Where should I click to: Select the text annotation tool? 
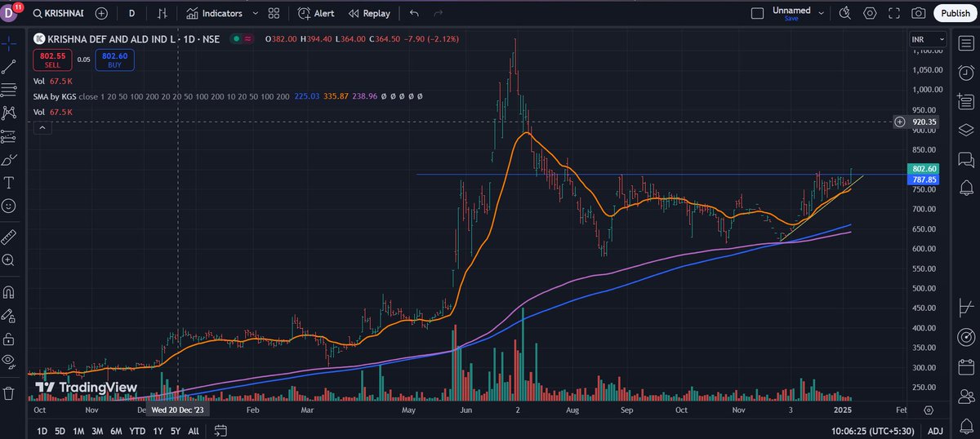pos(9,182)
